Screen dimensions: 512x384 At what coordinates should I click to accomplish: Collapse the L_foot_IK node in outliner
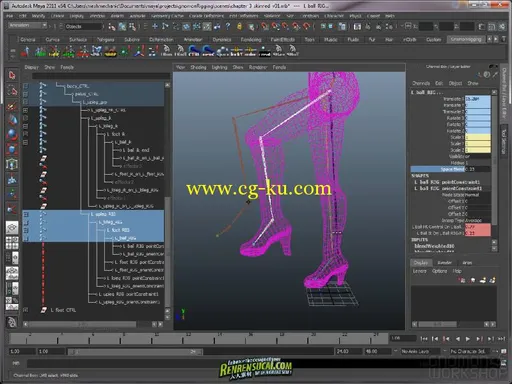26,134
